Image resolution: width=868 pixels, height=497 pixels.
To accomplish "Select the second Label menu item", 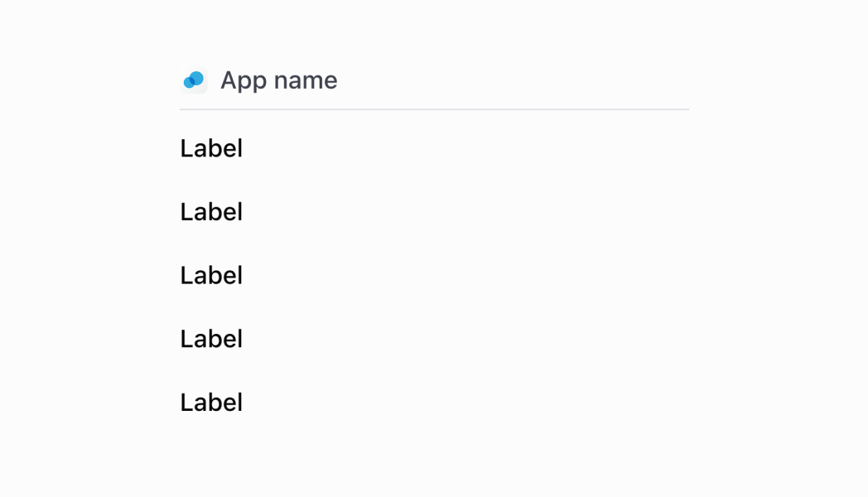I will click(211, 212).
